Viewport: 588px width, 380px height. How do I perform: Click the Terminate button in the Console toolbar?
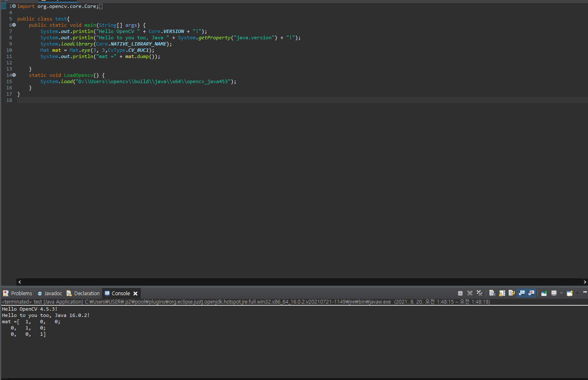460,293
